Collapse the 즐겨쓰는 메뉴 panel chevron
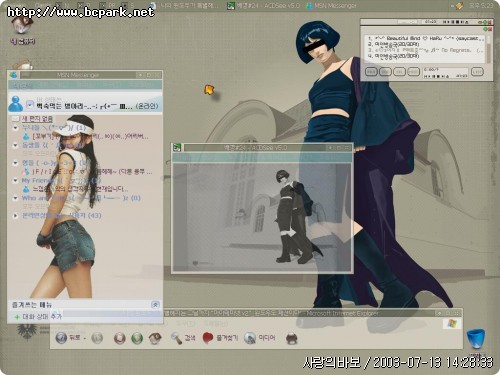This screenshot has height=375, width=500. (155, 304)
